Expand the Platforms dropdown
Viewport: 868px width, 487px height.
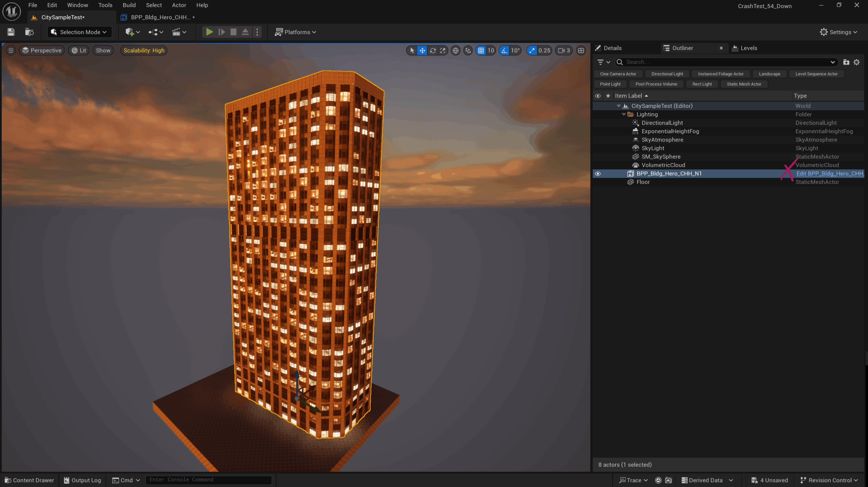tap(295, 32)
